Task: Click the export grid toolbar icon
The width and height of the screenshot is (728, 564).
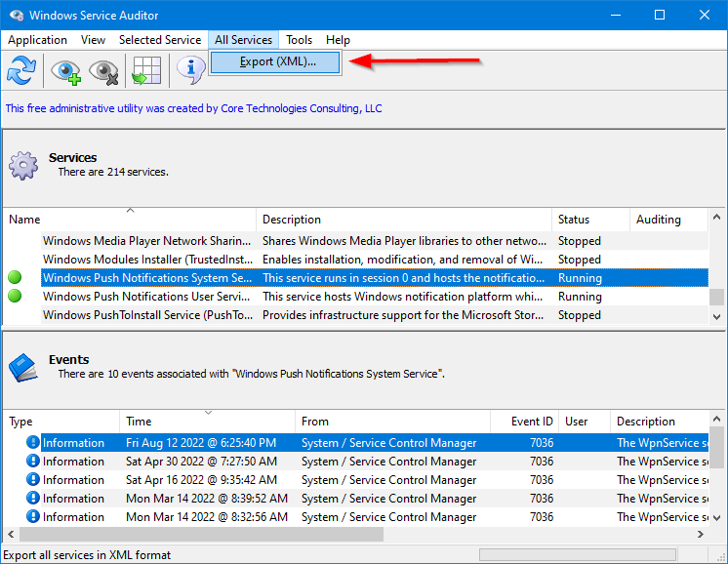Action: point(146,70)
